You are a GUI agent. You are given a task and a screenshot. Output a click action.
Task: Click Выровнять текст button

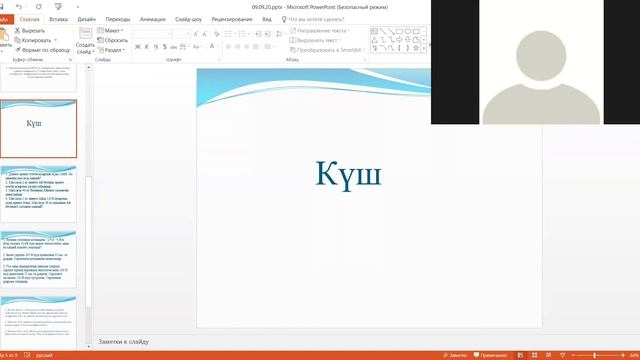click(x=315, y=40)
